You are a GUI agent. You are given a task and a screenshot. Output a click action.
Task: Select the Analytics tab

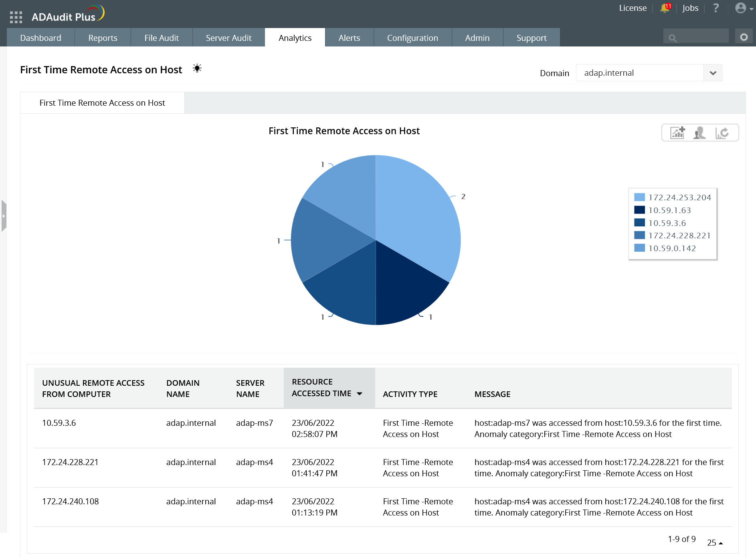click(295, 38)
